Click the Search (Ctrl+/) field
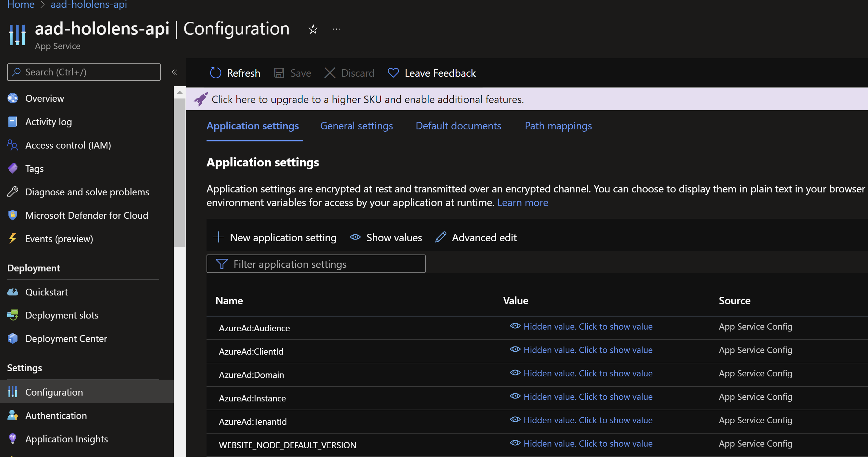The height and width of the screenshot is (457, 868). (84, 72)
